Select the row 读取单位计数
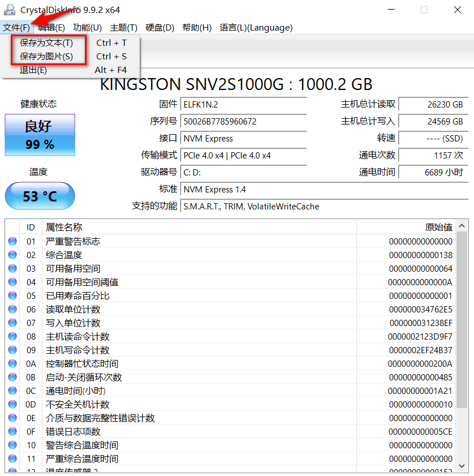Viewport: 474px width, 476px height. coord(230,309)
